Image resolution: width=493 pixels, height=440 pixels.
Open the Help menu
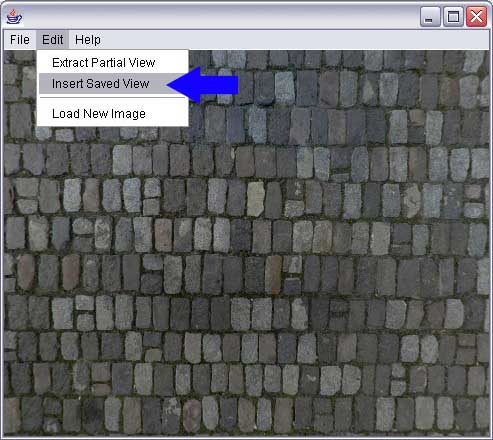point(88,40)
